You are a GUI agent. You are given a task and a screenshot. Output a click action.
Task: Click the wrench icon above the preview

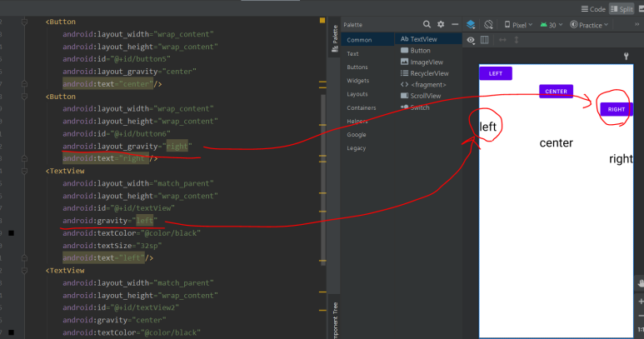pyautogui.click(x=626, y=57)
